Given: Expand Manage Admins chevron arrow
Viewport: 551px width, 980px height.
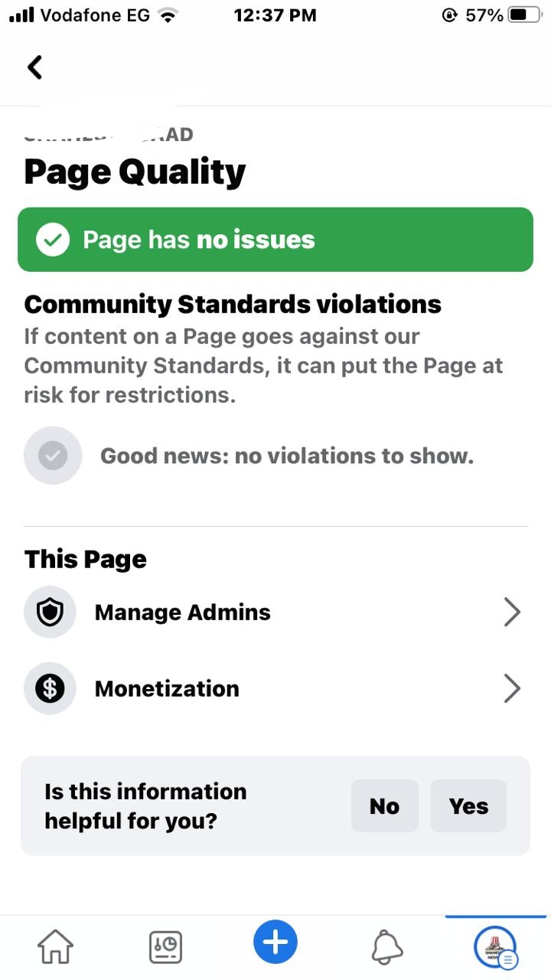Looking at the screenshot, I should click(512, 612).
